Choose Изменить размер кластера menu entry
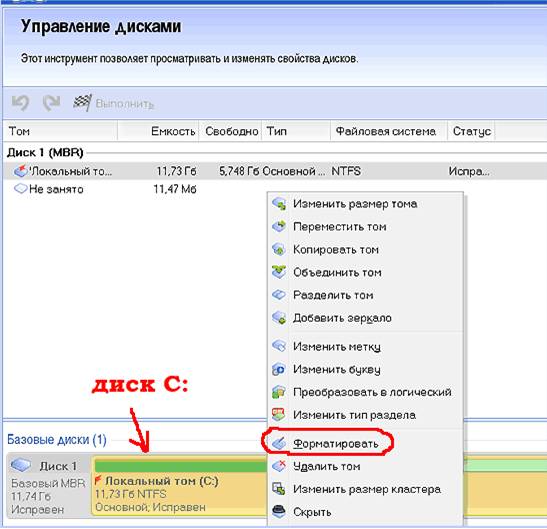 coord(365,489)
